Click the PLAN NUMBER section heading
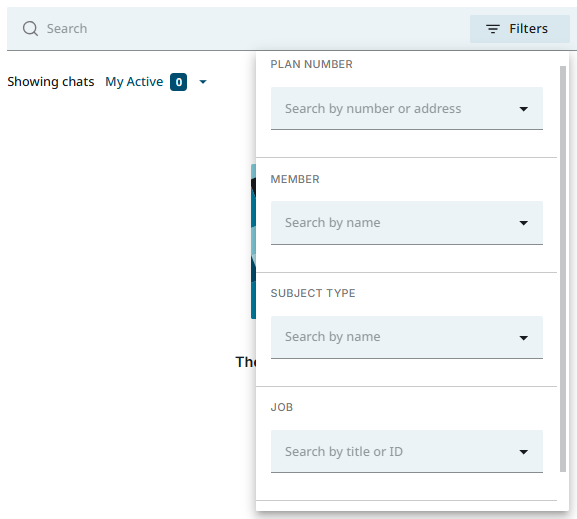 point(311,64)
